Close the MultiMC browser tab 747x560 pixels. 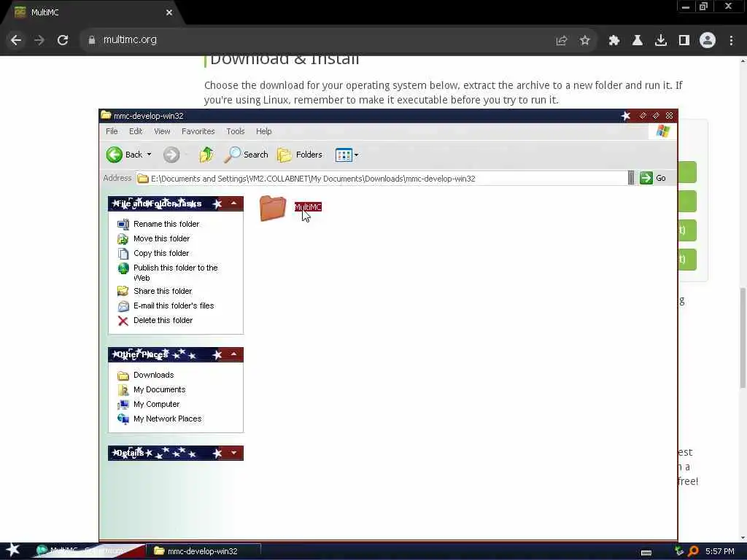[x=169, y=12]
